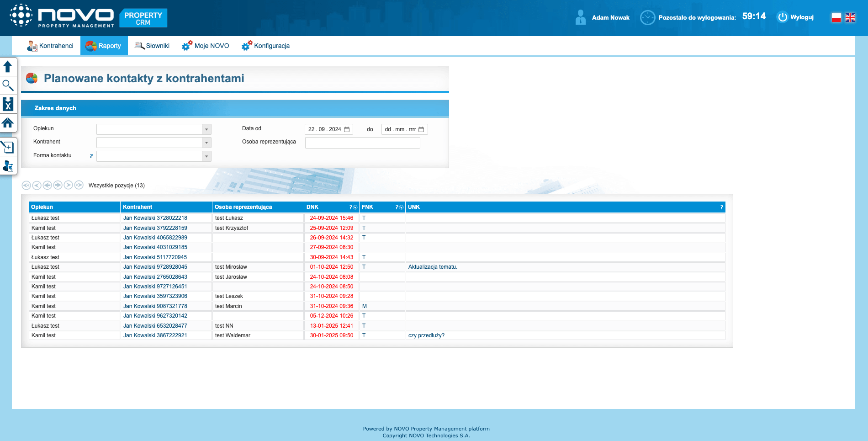Open the Kontrahent dropdown list

click(206, 143)
